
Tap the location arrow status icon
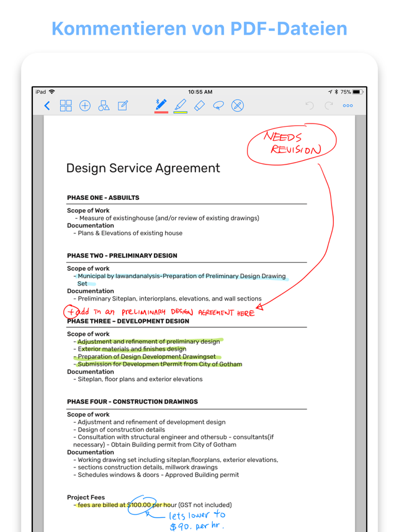click(330, 92)
